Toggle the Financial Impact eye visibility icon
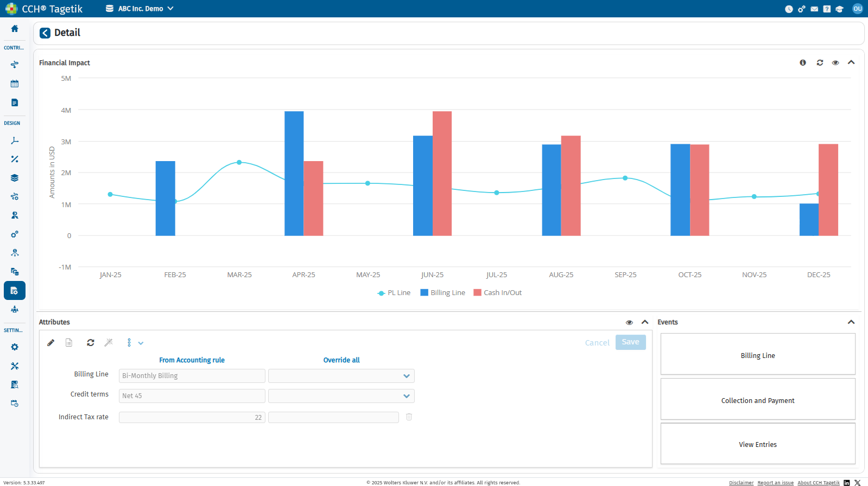The width and height of the screenshot is (868, 486). [x=835, y=63]
